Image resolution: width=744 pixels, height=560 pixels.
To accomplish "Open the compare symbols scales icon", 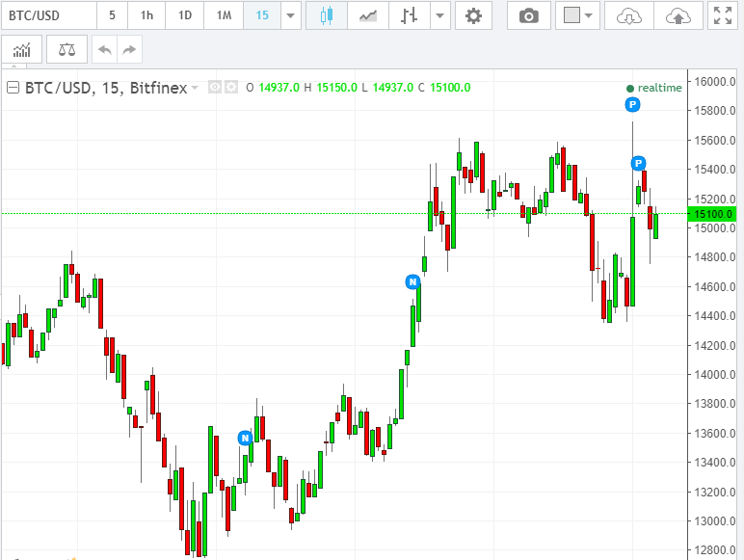I will point(66,49).
